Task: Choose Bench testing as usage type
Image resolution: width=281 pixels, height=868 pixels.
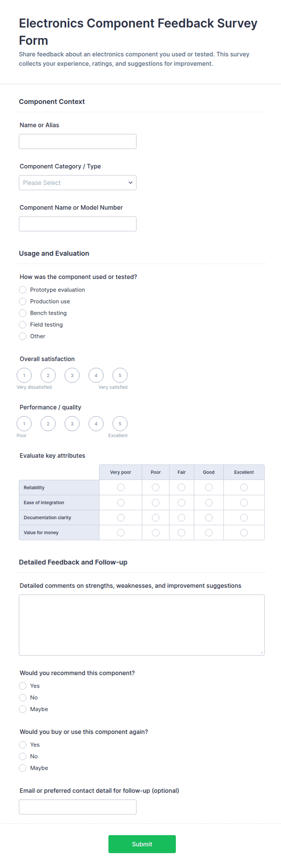Action: click(23, 313)
